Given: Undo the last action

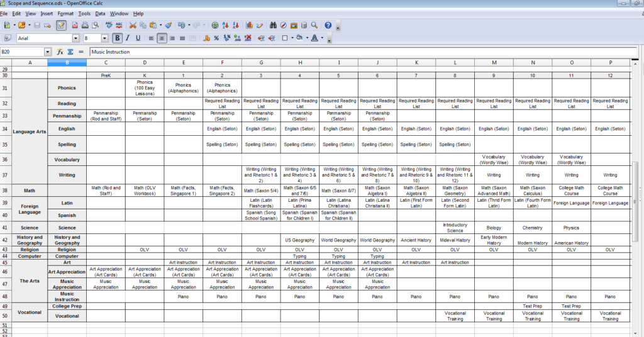Looking at the screenshot, I should point(182,25).
